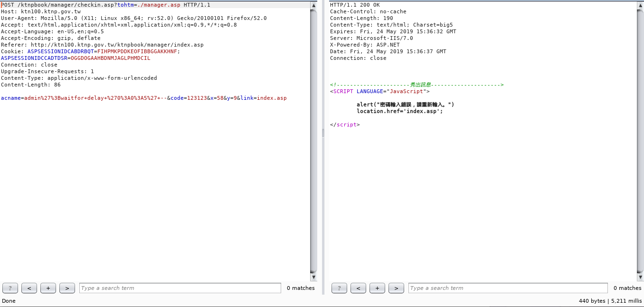This screenshot has width=644, height=307.
Task: Click the 'Done' status text
Action: point(9,301)
